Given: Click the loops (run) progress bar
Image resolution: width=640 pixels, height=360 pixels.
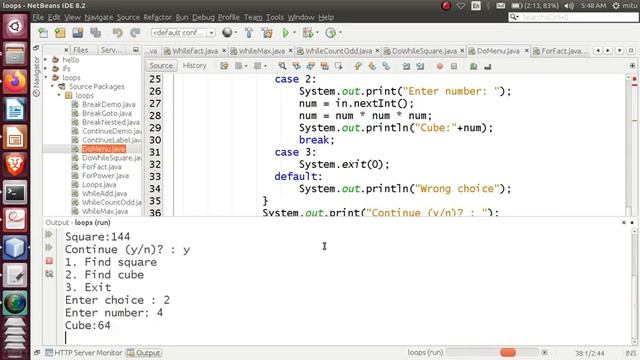Looking at the screenshot, I should [x=492, y=352].
